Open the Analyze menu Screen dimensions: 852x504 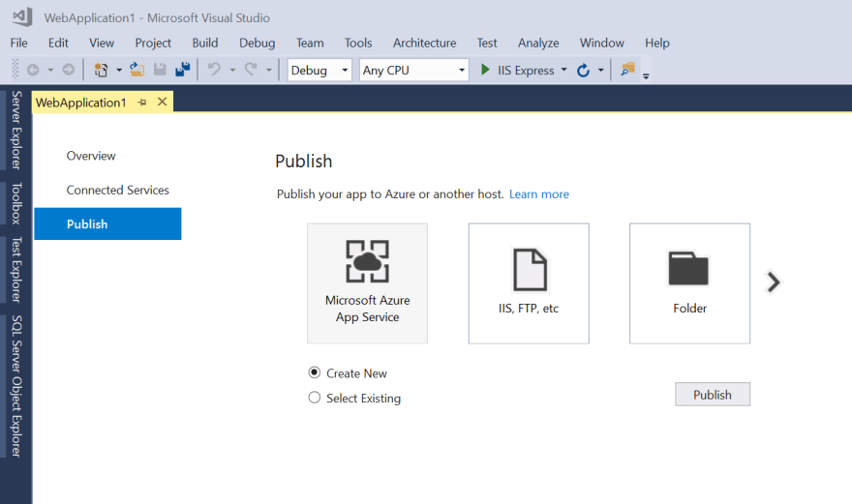click(538, 43)
